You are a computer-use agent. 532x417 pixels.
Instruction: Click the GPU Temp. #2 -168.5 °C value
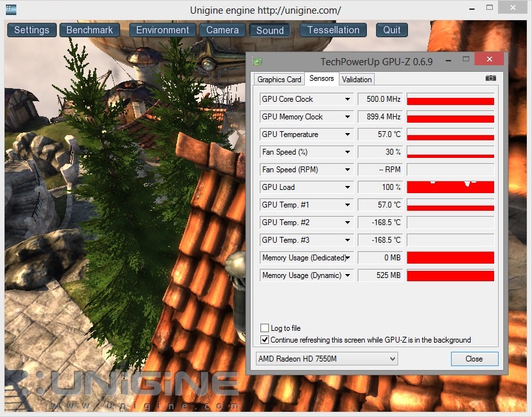click(381, 223)
